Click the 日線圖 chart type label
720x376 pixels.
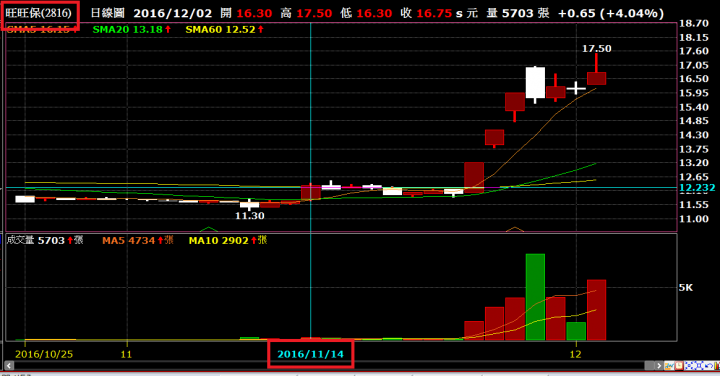pos(107,13)
